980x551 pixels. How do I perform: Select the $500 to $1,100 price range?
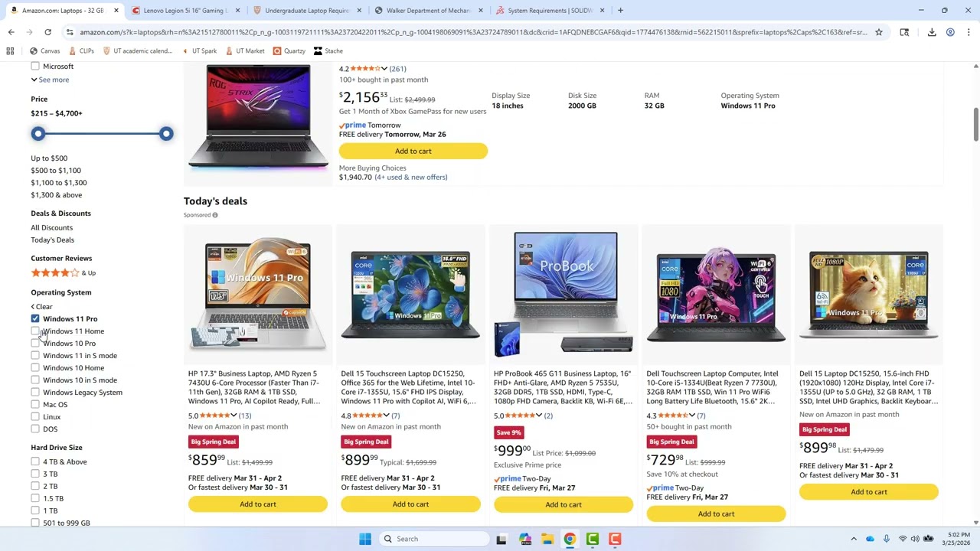[56, 171]
